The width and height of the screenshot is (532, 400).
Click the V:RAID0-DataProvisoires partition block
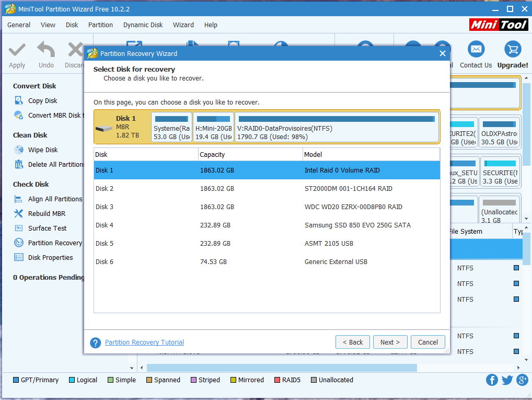pyautogui.click(x=337, y=127)
